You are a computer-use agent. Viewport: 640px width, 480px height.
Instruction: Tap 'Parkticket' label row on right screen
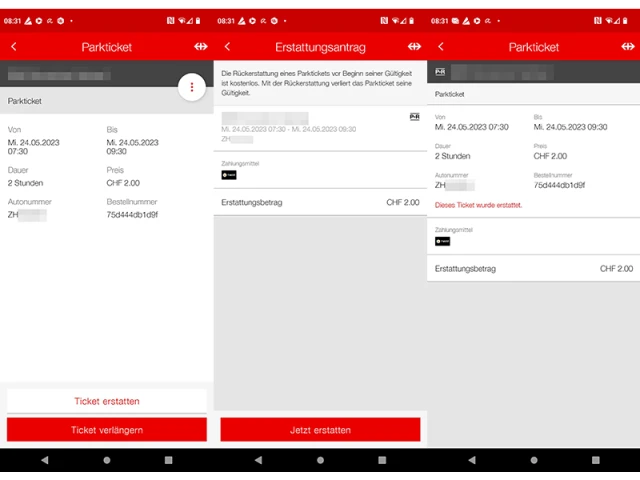pyautogui.click(x=534, y=94)
